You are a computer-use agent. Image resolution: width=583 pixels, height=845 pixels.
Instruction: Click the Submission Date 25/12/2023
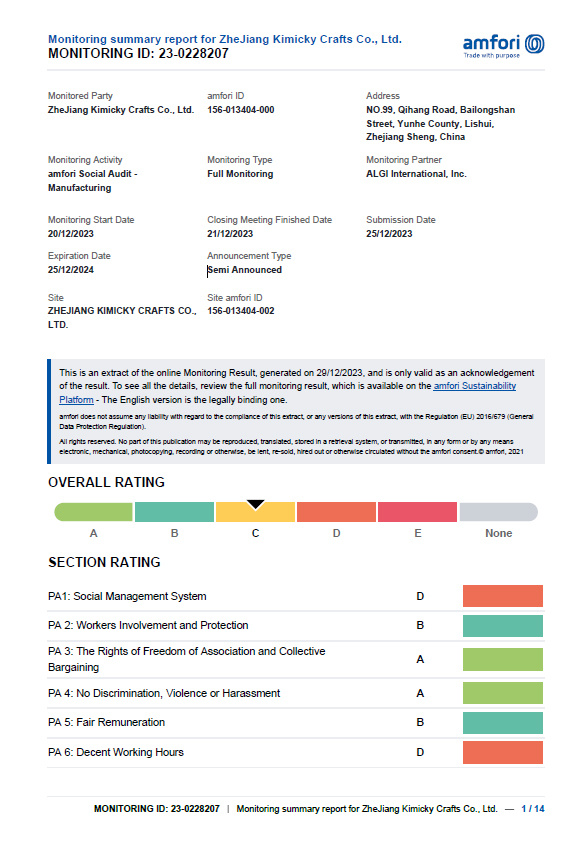[389, 233]
